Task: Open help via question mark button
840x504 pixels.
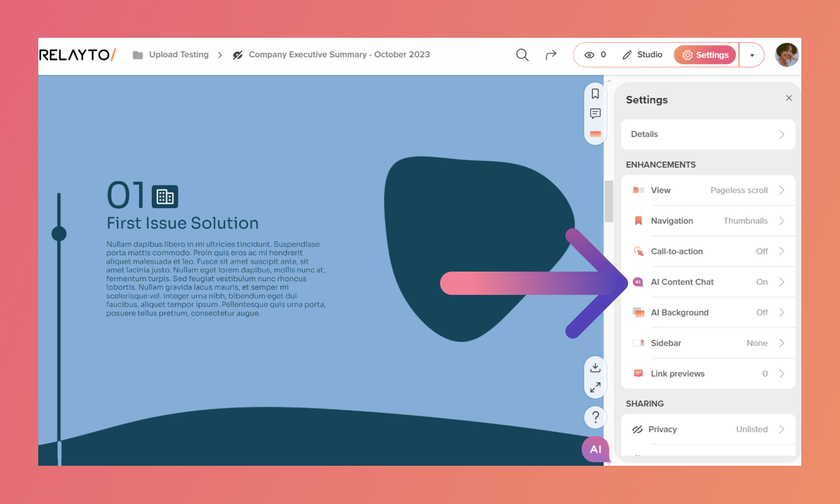Action: 595,417
